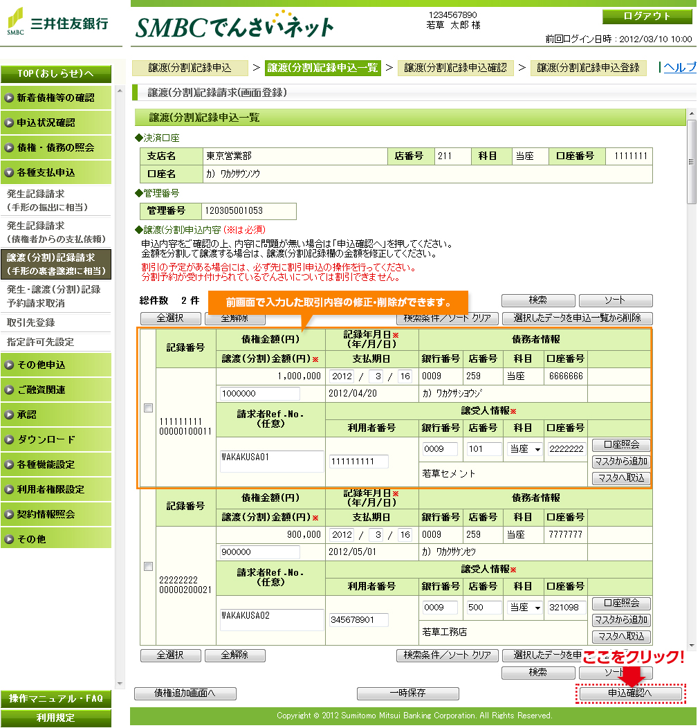This screenshot has height=728, width=700.
Task: Click 口座照会 for 若草セメント
Action: pos(622,445)
